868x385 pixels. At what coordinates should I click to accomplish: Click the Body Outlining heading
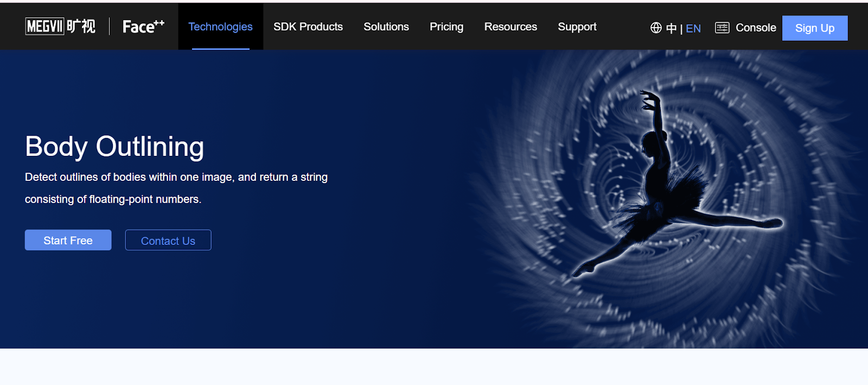click(114, 147)
